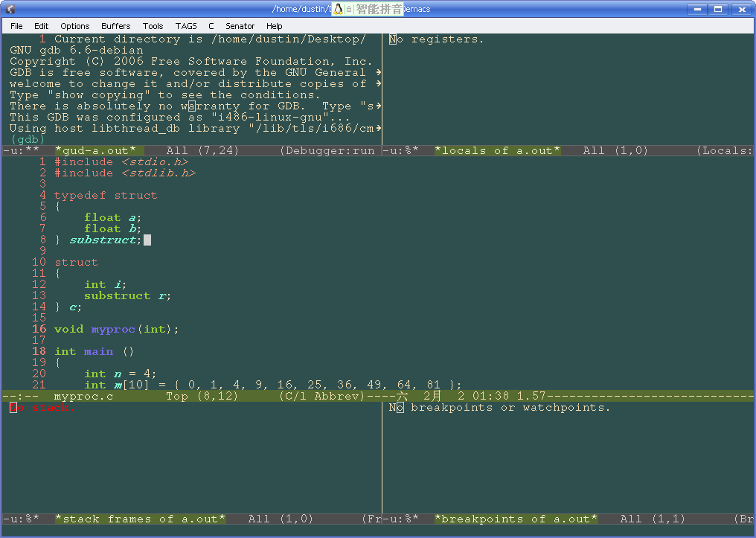Click the 'float a;' declaration
This screenshot has height=538, width=756.
(112, 217)
